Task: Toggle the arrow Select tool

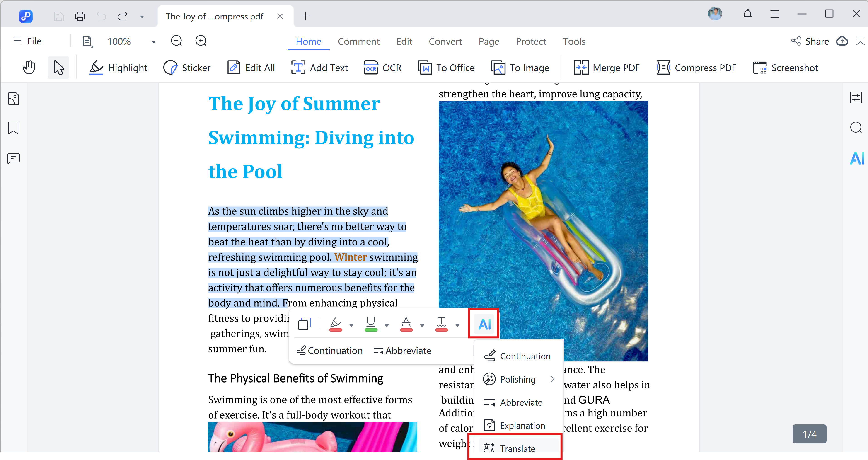Action: [x=59, y=68]
